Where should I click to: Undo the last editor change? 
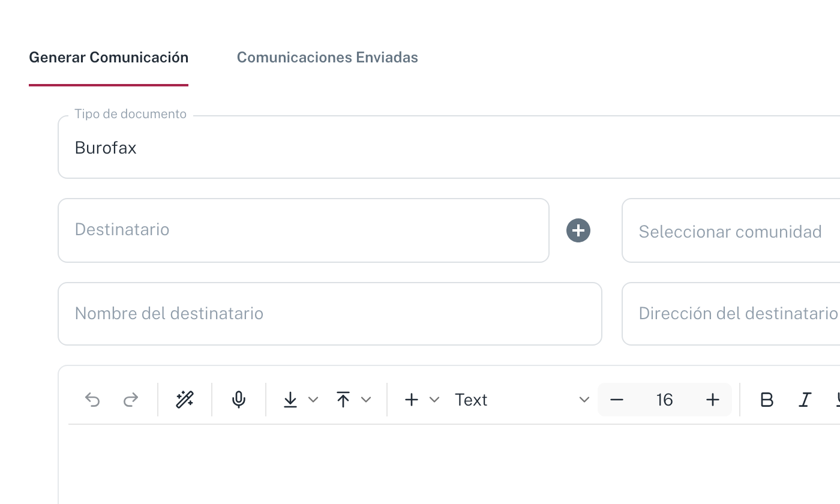coord(92,400)
